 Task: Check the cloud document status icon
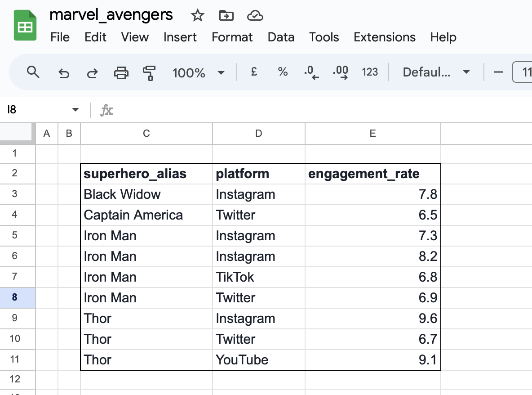pyautogui.click(x=255, y=16)
